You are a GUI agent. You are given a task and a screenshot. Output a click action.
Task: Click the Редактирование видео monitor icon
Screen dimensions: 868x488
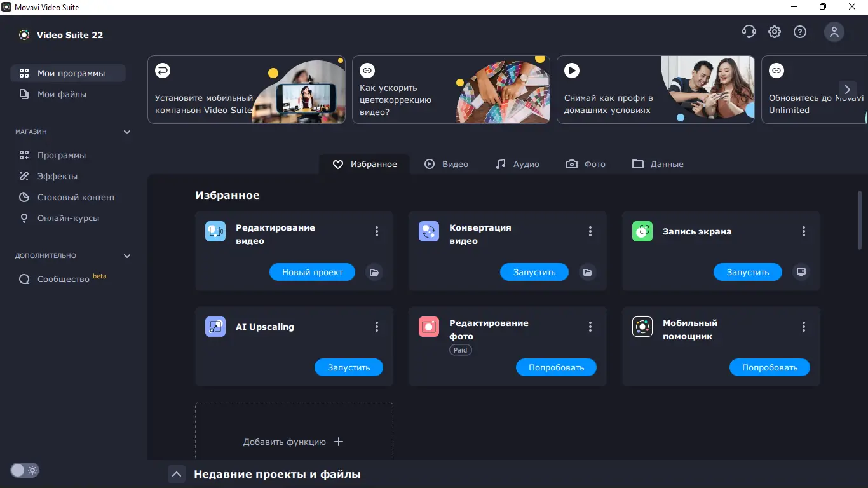pyautogui.click(x=215, y=231)
